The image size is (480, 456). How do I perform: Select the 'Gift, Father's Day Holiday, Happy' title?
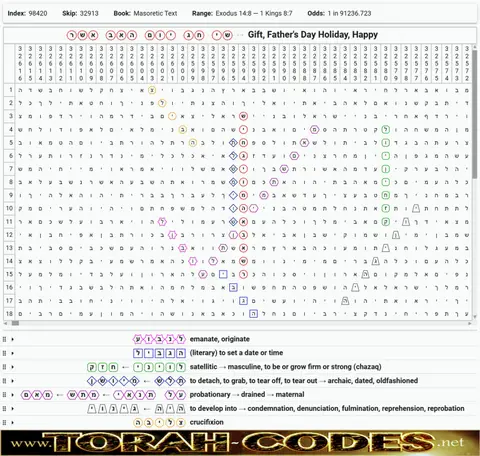(x=313, y=35)
